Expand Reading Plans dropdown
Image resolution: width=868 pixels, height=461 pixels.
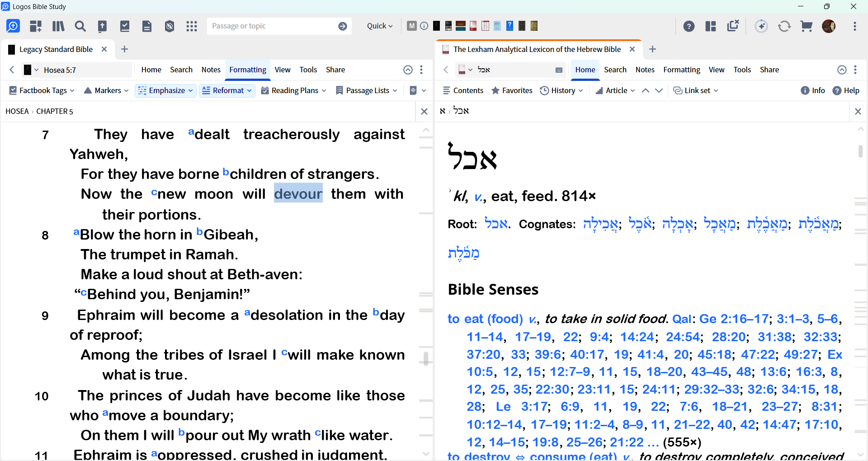tap(294, 90)
